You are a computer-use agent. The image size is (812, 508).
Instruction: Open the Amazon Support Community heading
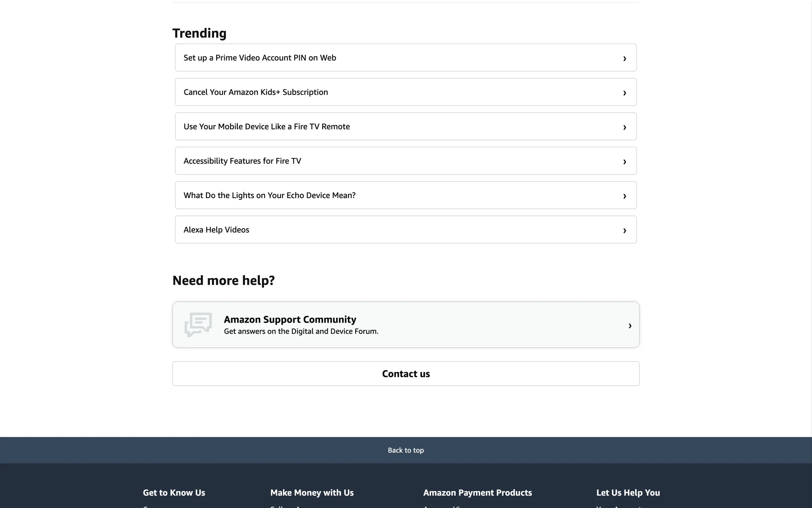coord(290,319)
